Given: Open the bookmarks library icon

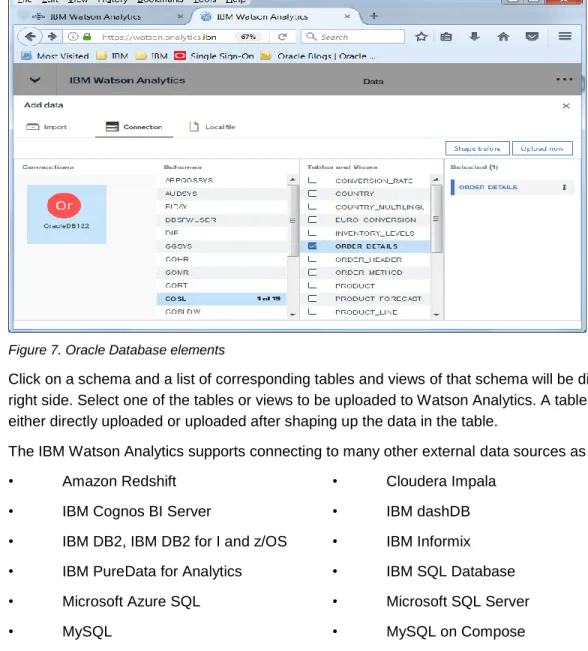Looking at the screenshot, I should [x=446, y=37].
